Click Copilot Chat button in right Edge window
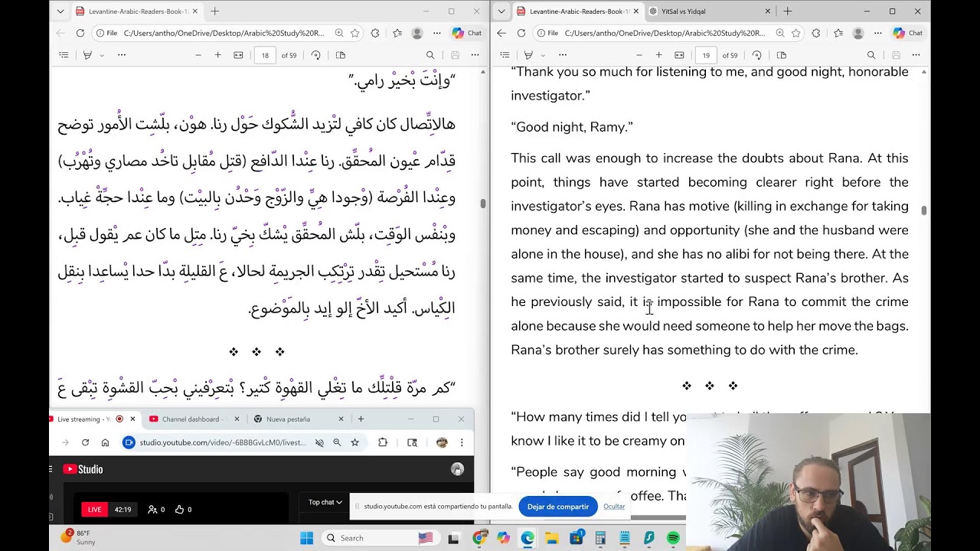 click(907, 33)
